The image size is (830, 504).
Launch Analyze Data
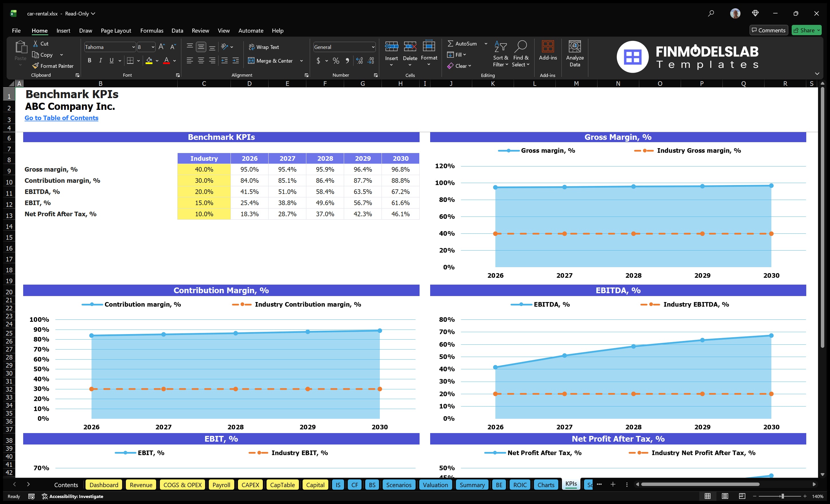[x=575, y=54]
